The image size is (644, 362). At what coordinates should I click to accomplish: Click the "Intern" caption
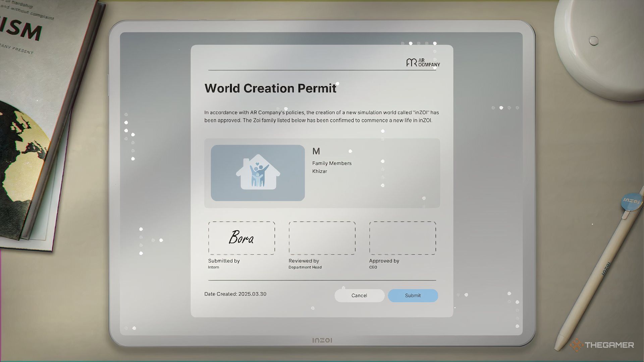(x=213, y=267)
